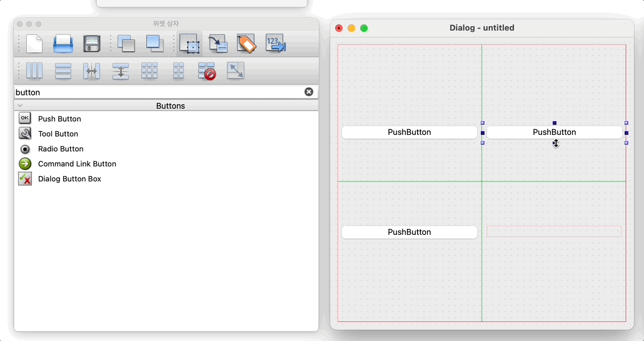Click the right-middle selection handle of the selected PushButton

[x=626, y=133]
